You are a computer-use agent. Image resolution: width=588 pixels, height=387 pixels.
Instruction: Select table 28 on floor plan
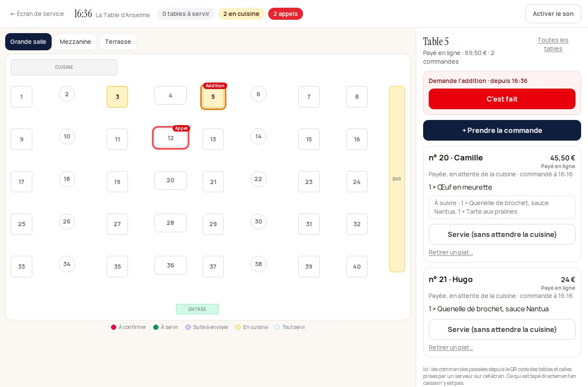point(170,223)
